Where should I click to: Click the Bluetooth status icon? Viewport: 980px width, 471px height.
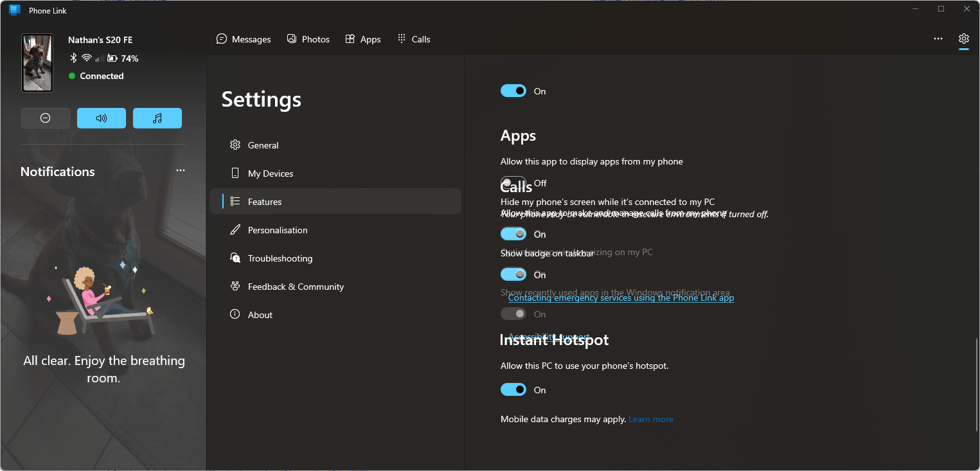click(x=73, y=58)
